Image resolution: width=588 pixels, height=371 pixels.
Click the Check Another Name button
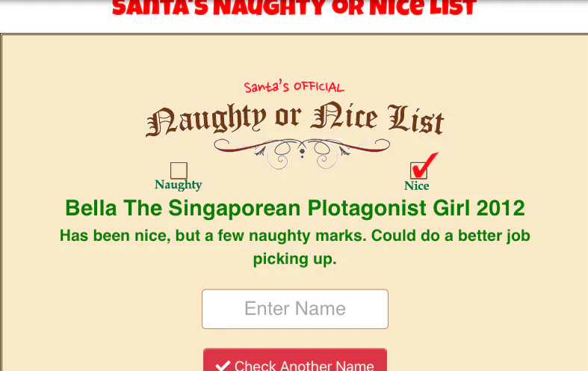coord(295,360)
